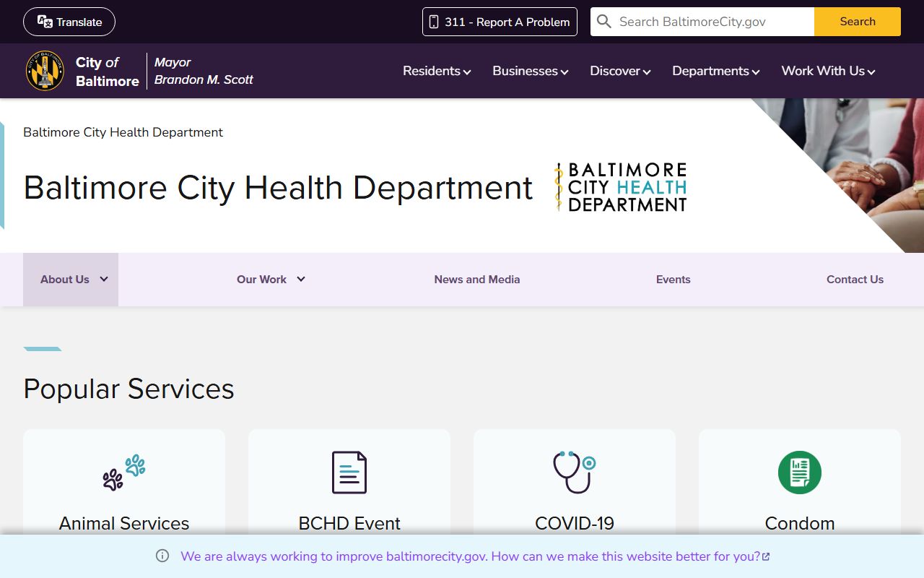Open the website feedback survey link
This screenshot has width=924, height=578.
(x=474, y=556)
